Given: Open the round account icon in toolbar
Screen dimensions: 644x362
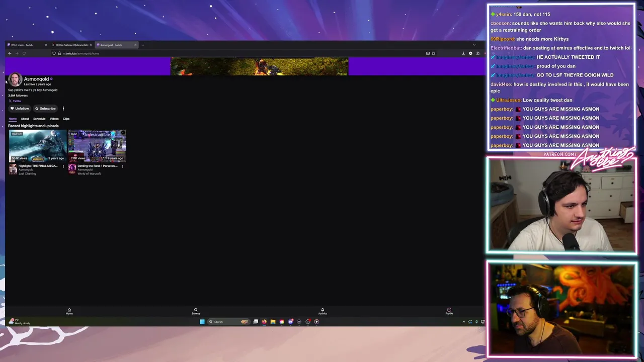Looking at the screenshot, I should tap(470, 53).
